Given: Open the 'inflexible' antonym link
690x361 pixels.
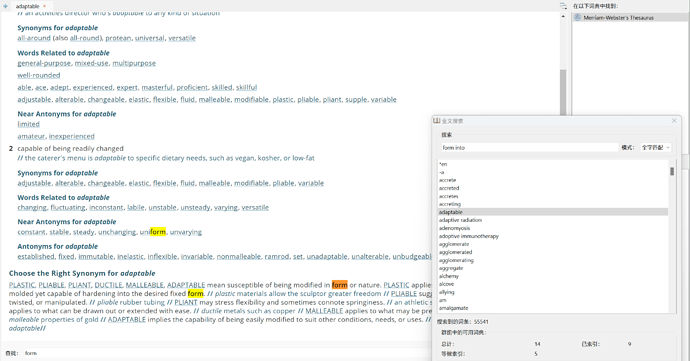Looking at the screenshot, I should (x=162, y=256).
